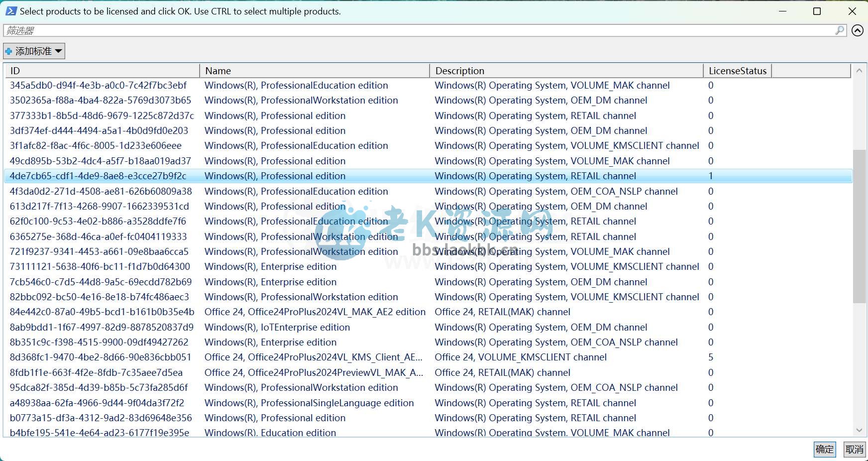Click the IoTEnterprise edition name cell
868x461 pixels.
(277, 327)
